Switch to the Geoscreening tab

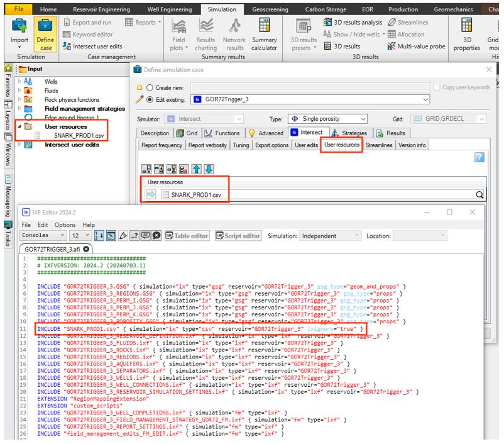click(x=270, y=9)
